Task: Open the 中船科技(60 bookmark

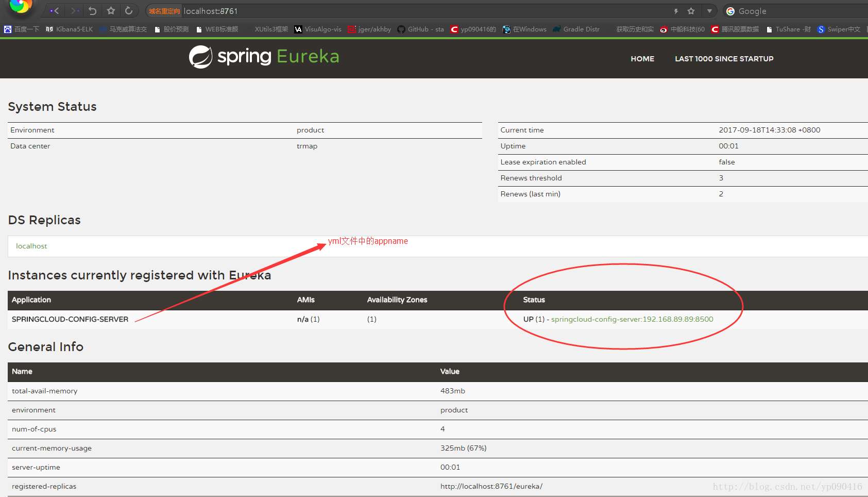Action: pyautogui.click(x=683, y=29)
